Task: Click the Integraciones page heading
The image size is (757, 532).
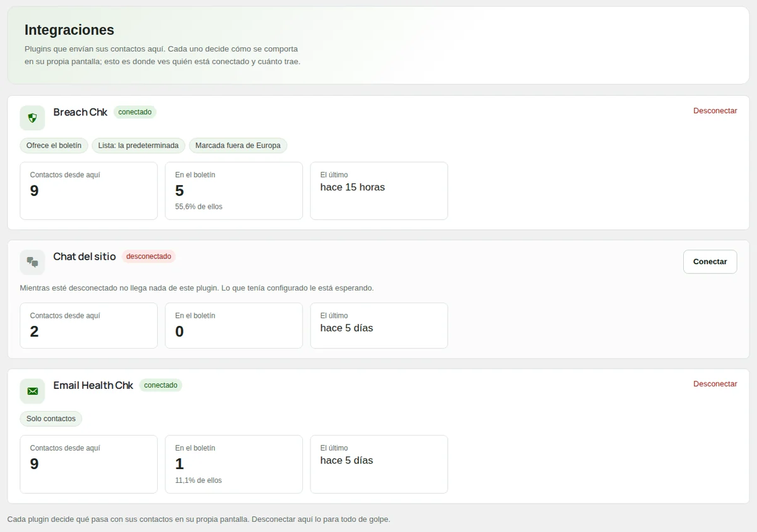Action: point(69,30)
